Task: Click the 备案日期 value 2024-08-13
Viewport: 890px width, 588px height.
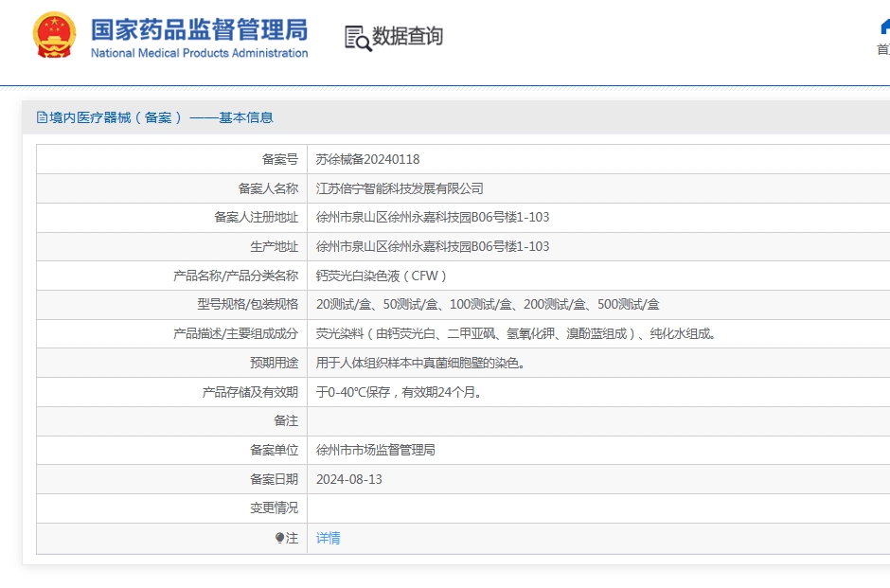Action: pyautogui.click(x=349, y=480)
